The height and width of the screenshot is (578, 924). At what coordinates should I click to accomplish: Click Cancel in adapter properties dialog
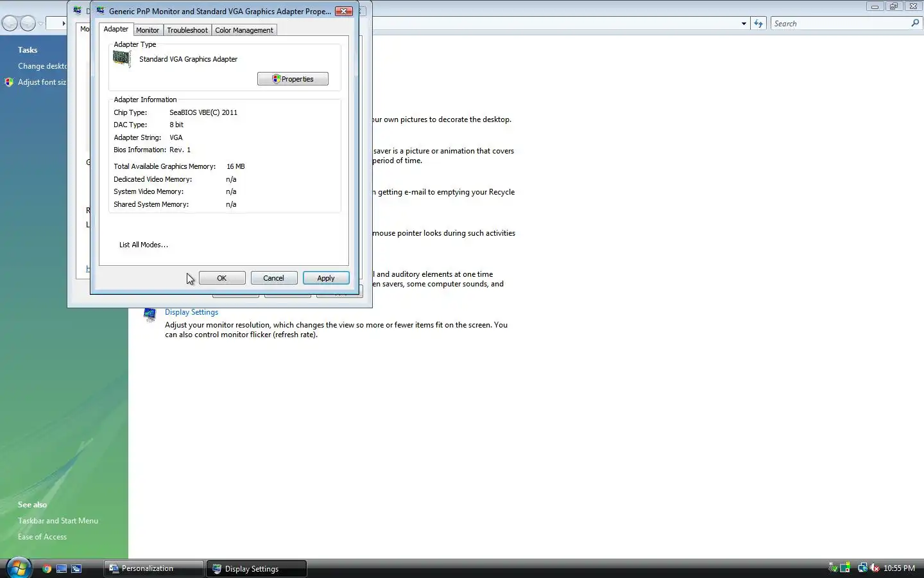coord(274,278)
